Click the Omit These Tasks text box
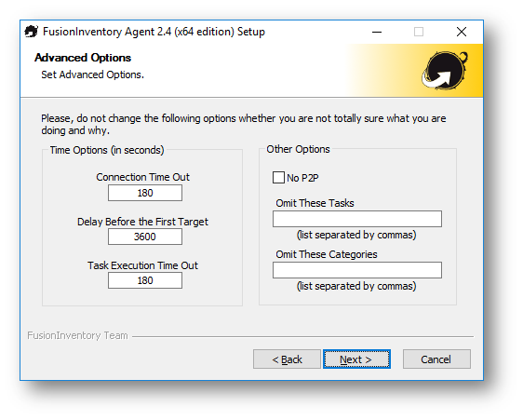 pyautogui.click(x=357, y=219)
